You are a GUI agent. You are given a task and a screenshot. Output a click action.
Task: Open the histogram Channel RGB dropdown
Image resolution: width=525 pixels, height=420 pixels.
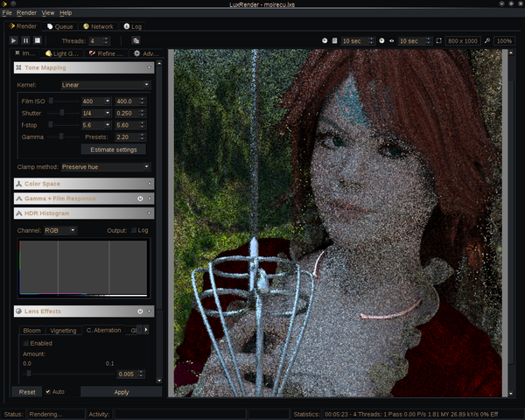coord(60,230)
